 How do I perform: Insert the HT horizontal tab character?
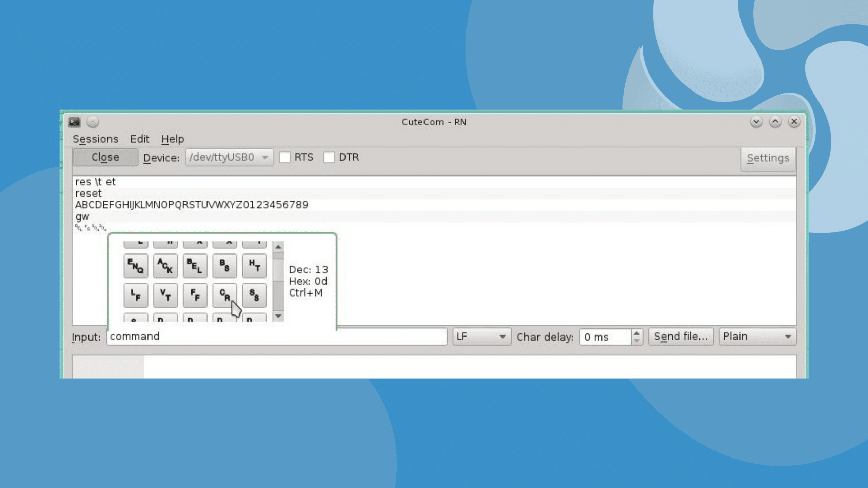click(x=254, y=266)
